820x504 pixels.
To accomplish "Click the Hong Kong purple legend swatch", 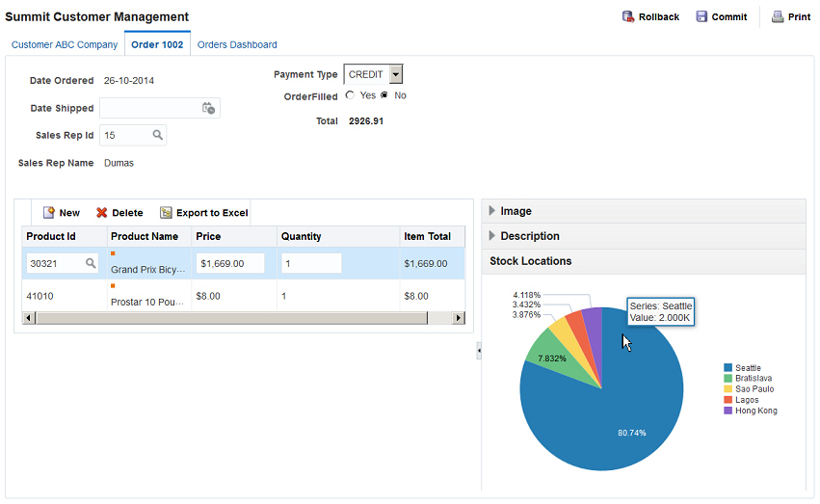I will pos(727,411).
